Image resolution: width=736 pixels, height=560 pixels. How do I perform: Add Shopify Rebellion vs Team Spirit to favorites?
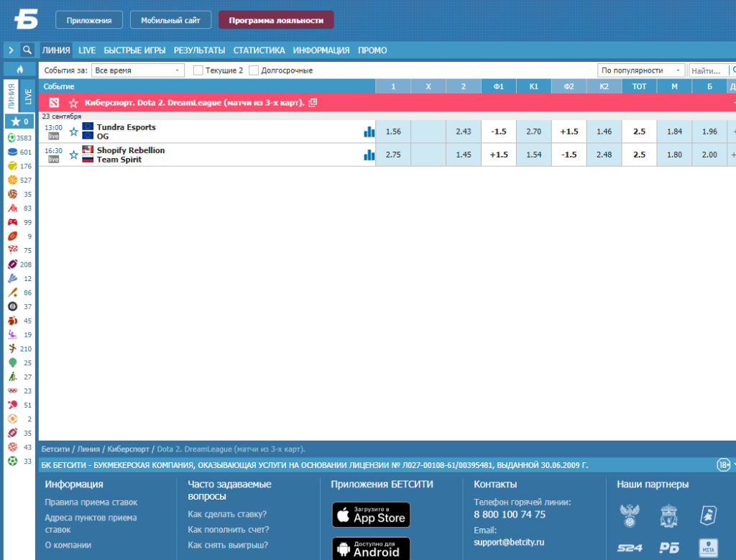[x=74, y=155]
